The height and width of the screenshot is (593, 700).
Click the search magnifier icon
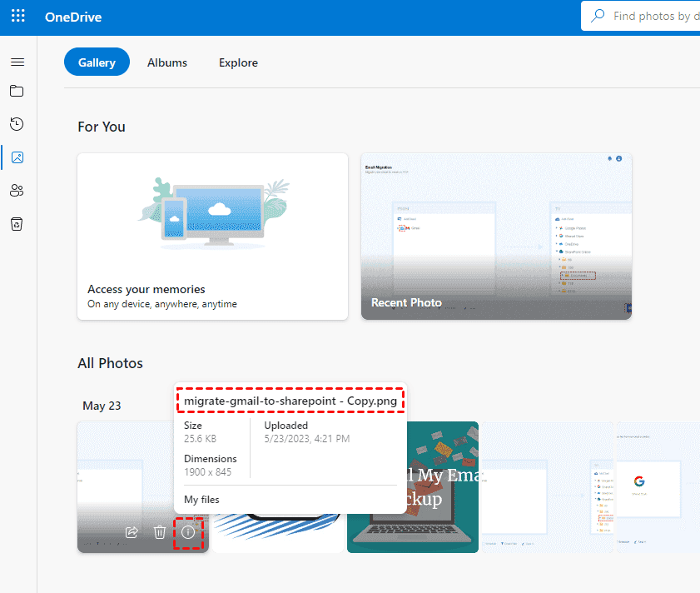point(598,16)
